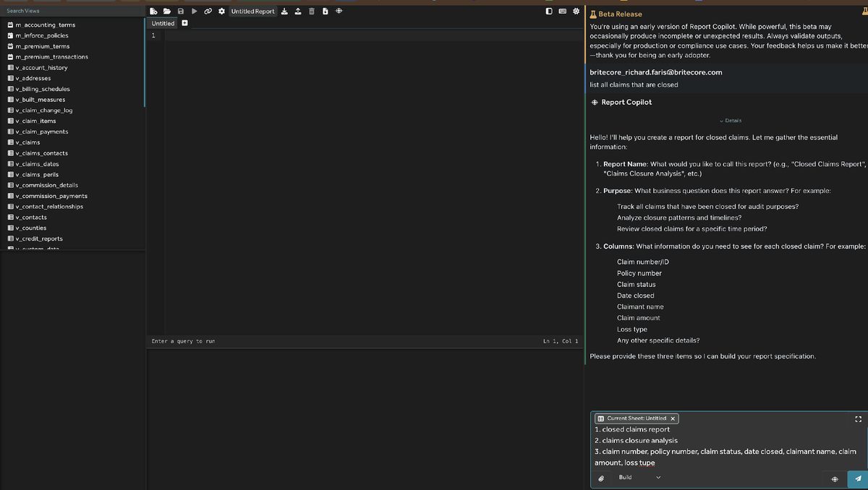868x490 pixels.
Task: Toggle the side panel layout icon
Action: click(x=550, y=12)
